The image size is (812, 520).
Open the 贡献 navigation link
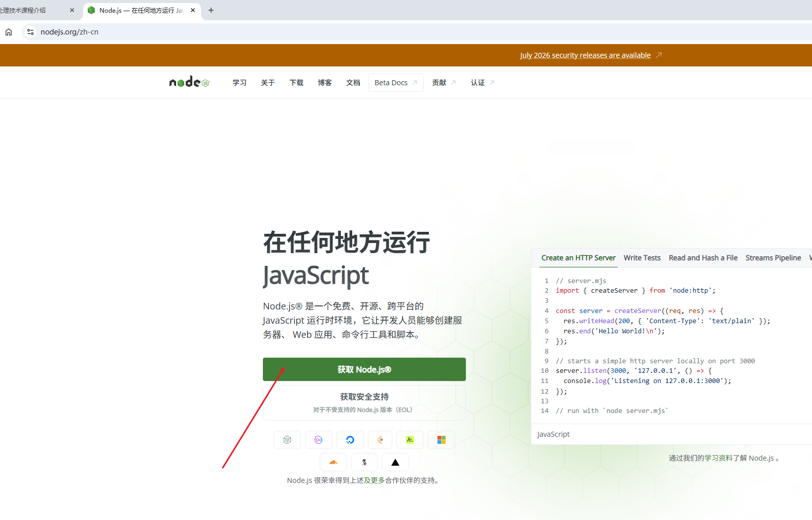pyautogui.click(x=444, y=83)
